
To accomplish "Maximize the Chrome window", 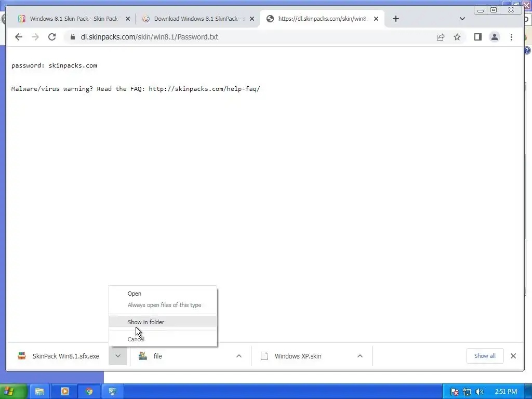I will tap(494, 10).
